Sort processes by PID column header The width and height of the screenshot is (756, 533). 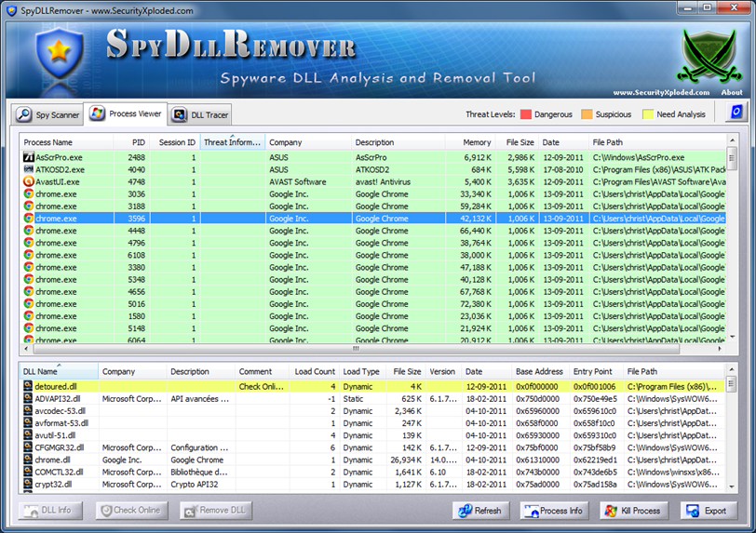point(131,142)
